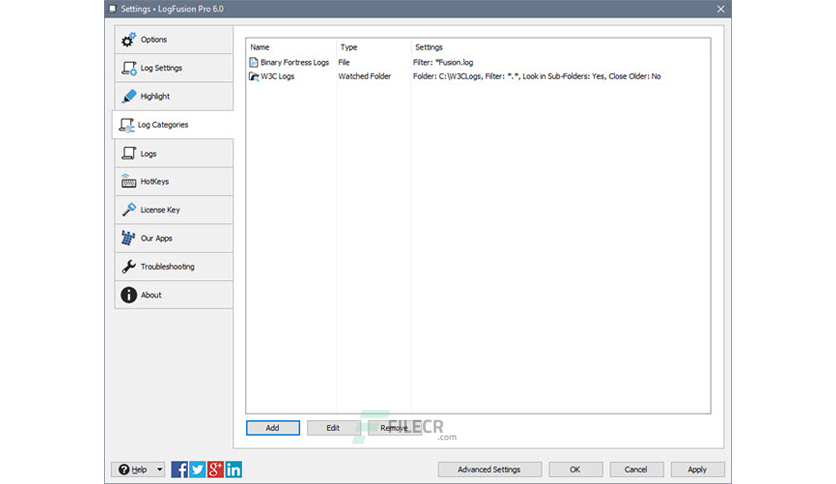Image resolution: width=836 pixels, height=484 pixels.
Task: Open the About tab
Action: [x=174, y=294]
